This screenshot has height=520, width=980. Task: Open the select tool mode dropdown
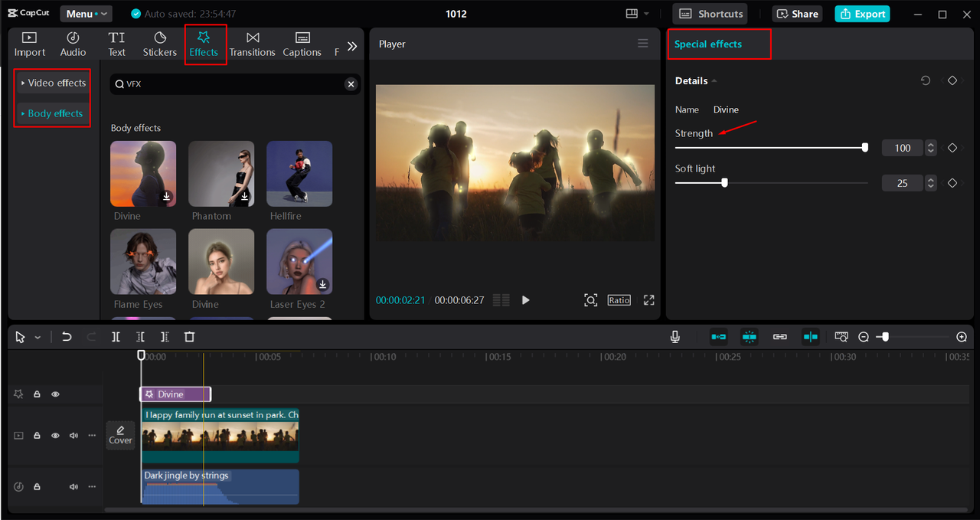tap(38, 337)
